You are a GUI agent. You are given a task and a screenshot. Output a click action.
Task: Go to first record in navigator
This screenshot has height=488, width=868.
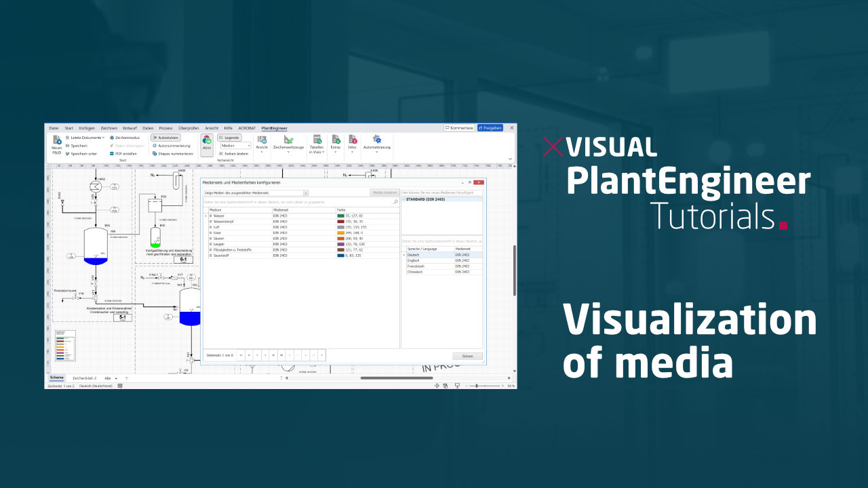(241, 354)
